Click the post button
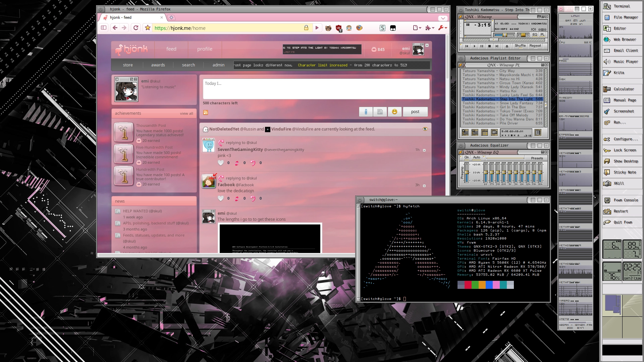The image size is (644, 362). coord(415,112)
